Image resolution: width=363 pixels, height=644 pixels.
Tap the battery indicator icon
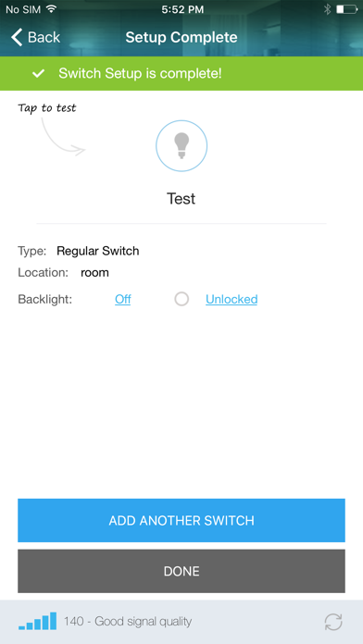coord(346,9)
